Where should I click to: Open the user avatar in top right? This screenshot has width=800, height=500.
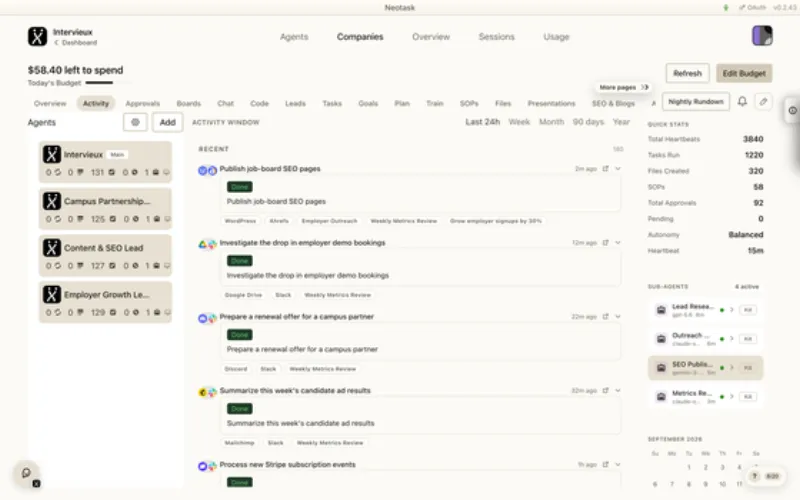[762, 36]
